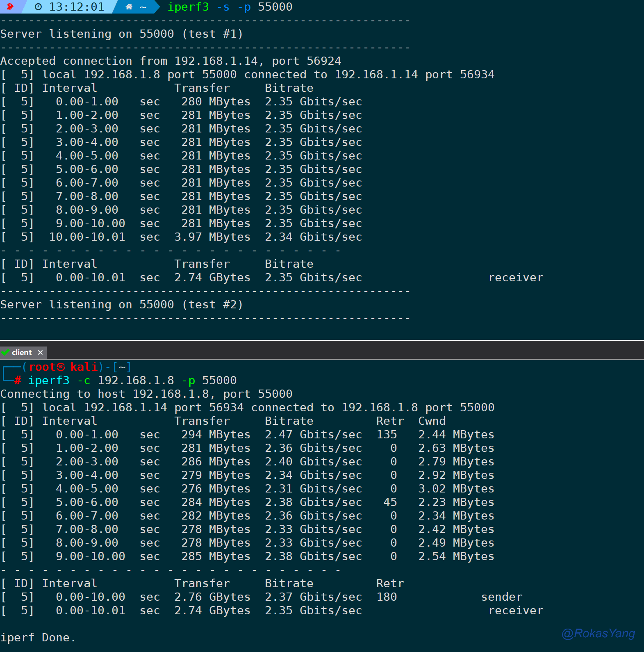This screenshot has width=644, height=652.
Task: Click the clock icon beside 13:12:01
Action: (38, 7)
